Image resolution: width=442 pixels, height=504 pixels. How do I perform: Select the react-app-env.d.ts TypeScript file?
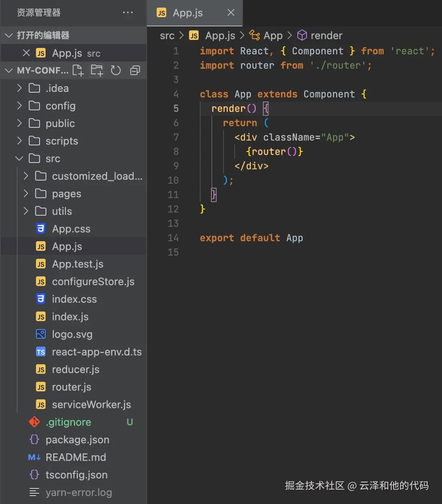(97, 352)
